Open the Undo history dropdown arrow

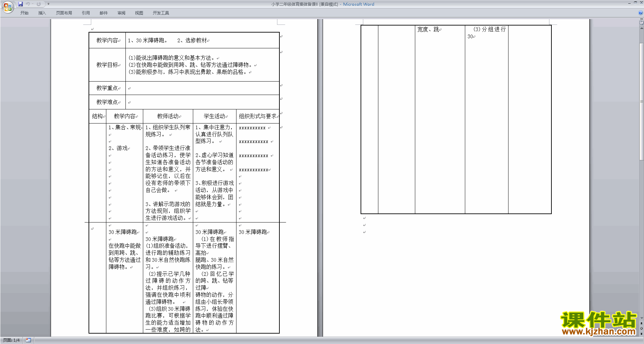(33, 4)
